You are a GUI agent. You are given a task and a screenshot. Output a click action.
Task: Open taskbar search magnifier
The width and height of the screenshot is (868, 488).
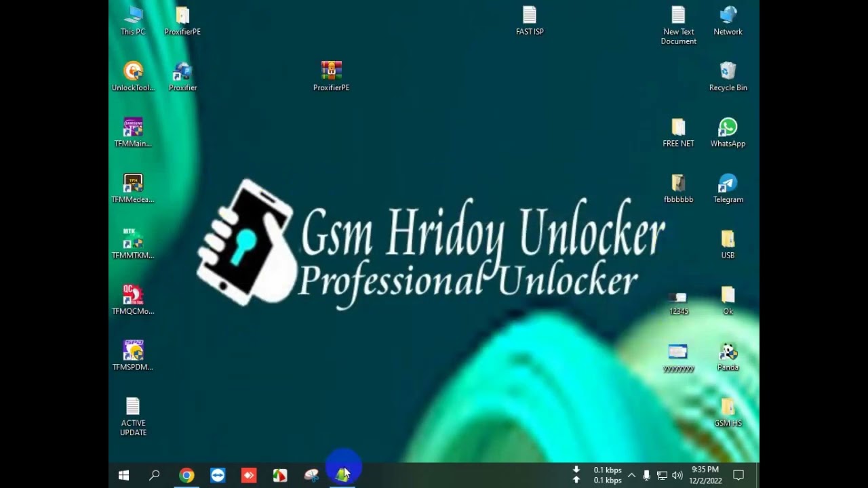point(155,475)
